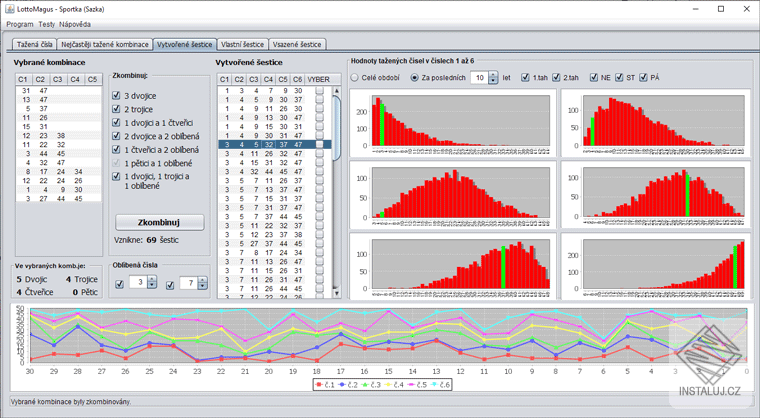The height and width of the screenshot is (418, 760).
Task: Click the Zkombinuj button
Action: pos(159,223)
